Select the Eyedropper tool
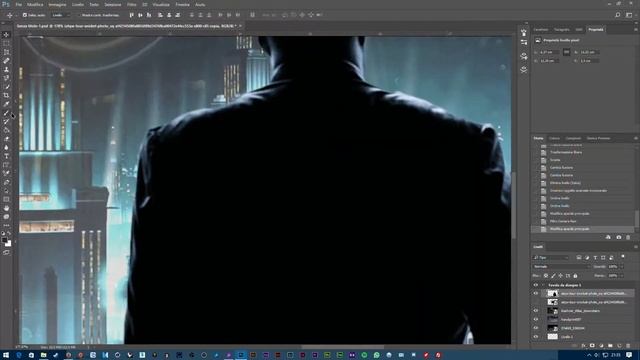Image resolution: width=640 pixels, height=360 pixels. pos(6,104)
